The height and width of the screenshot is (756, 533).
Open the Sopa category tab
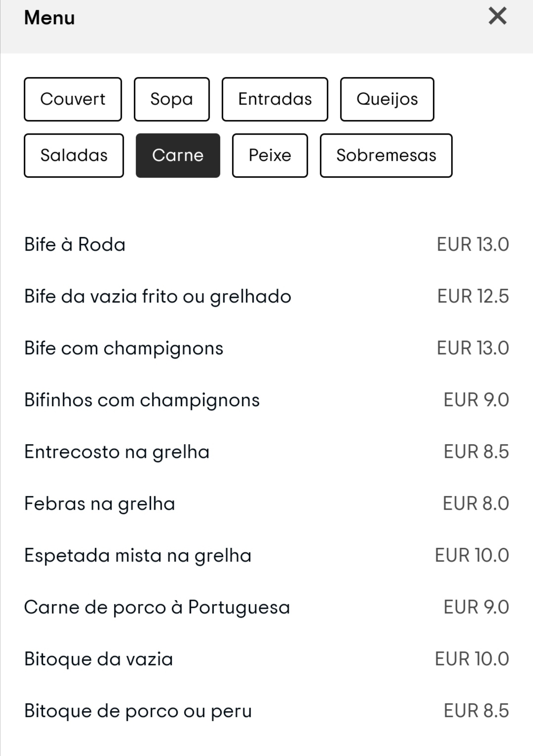pos(171,99)
